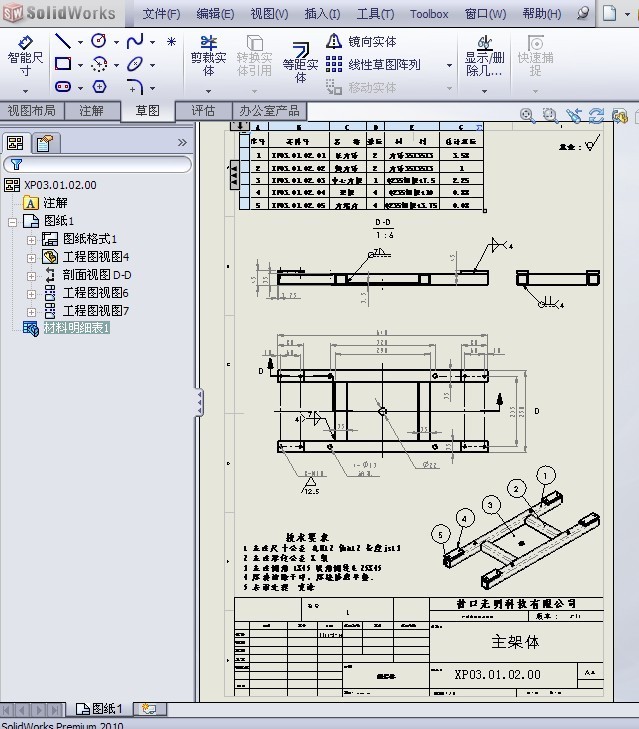Click balloon number 3 in isometric view
The width and height of the screenshot is (639, 729).
(490, 505)
